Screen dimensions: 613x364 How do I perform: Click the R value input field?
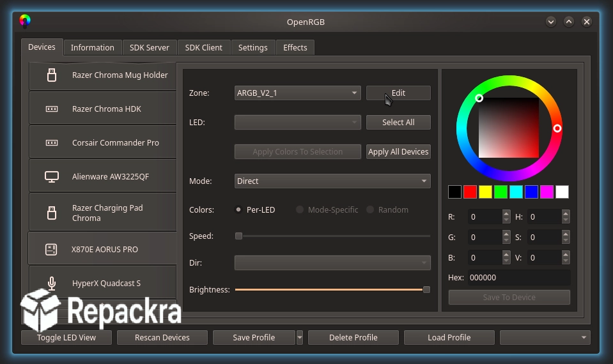point(485,216)
